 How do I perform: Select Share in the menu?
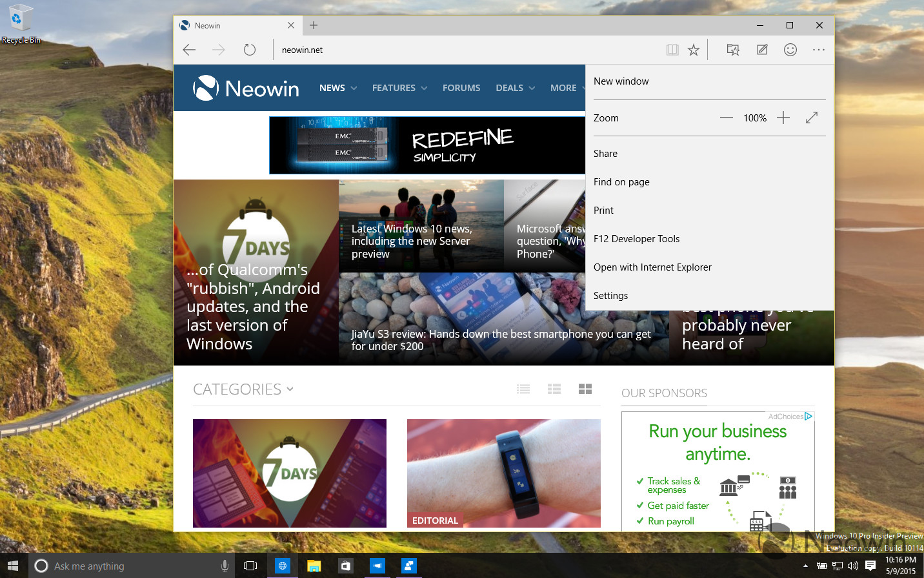click(x=710, y=154)
